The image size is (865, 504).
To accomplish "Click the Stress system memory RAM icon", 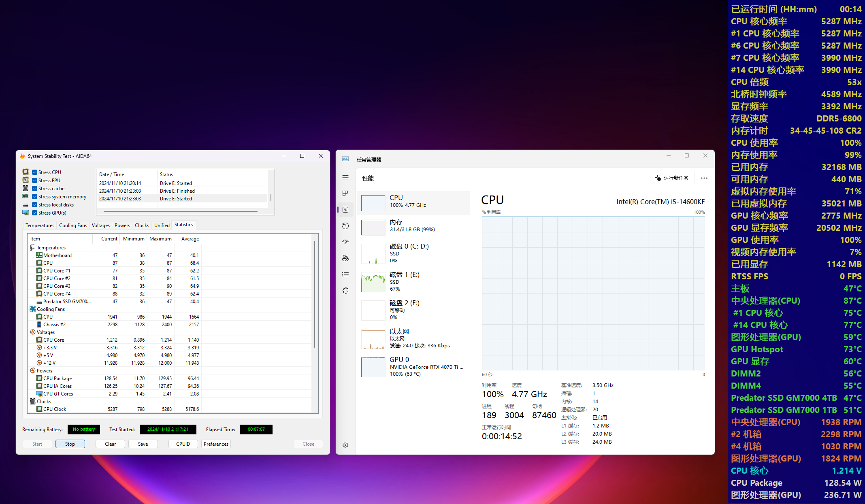I will (x=26, y=196).
